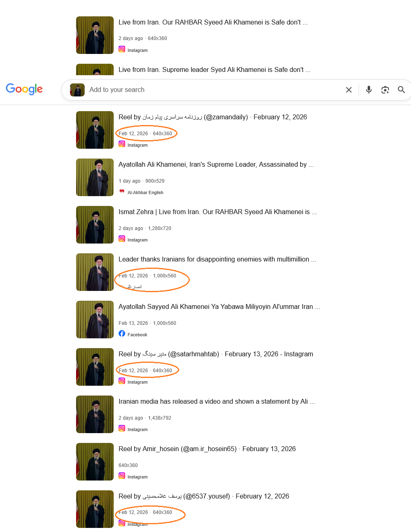Click the Al-Akhbar English source icon
Image resolution: width=411 pixels, height=532 pixels.
122,191
